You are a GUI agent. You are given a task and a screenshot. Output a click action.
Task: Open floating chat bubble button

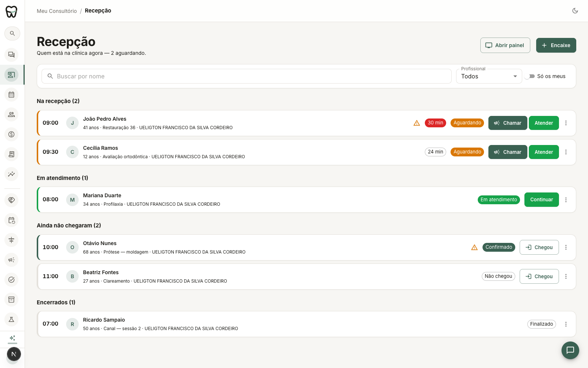tap(570, 350)
